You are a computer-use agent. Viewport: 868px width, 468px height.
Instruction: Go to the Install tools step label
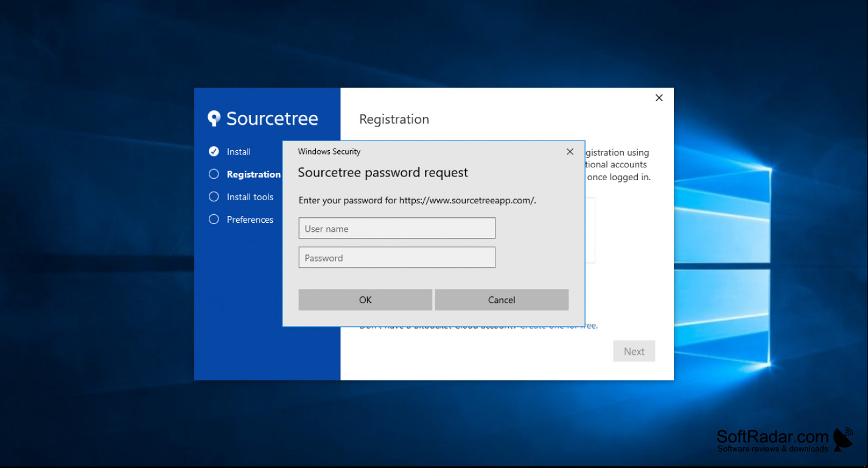click(250, 197)
